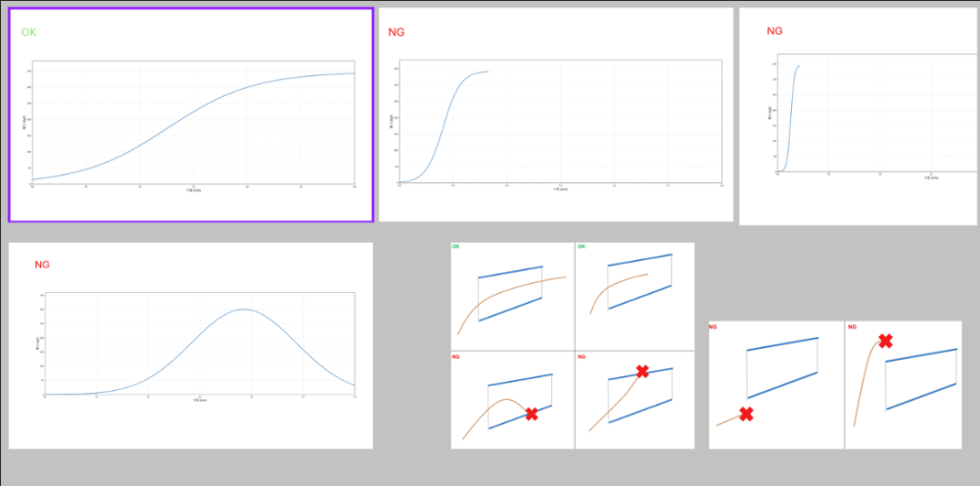The height and width of the screenshot is (486, 980).
Task: Click the red NG label above the bell curve chart
Action: pyautogui.click(x=42, y=265)
